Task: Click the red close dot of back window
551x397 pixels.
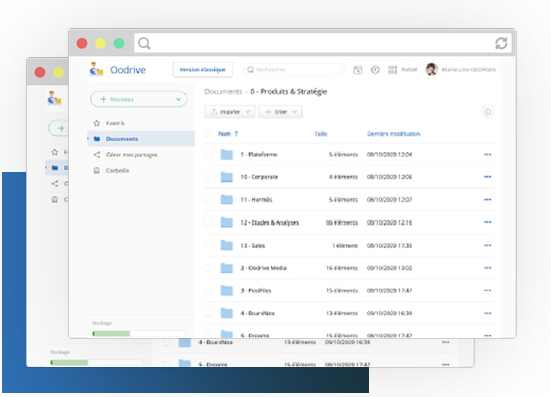Action: pyautogui.click(x=40, y=72)
